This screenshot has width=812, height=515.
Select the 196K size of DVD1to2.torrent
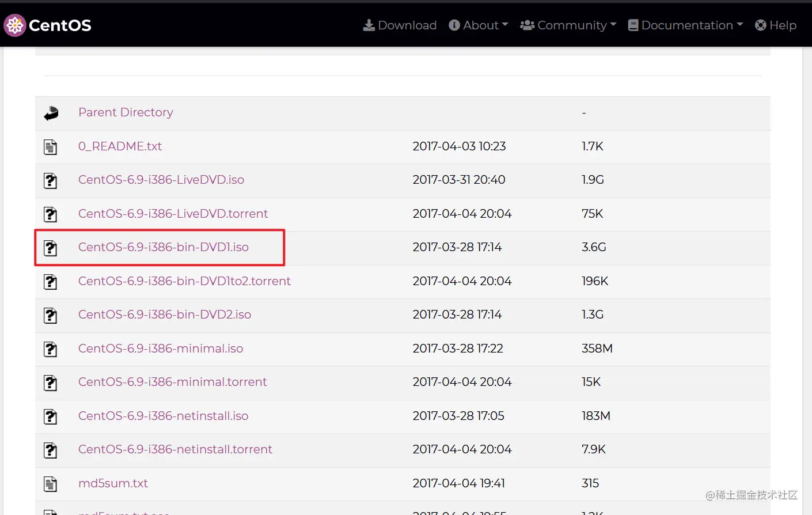pyautogui.click(x=595, y=281)
